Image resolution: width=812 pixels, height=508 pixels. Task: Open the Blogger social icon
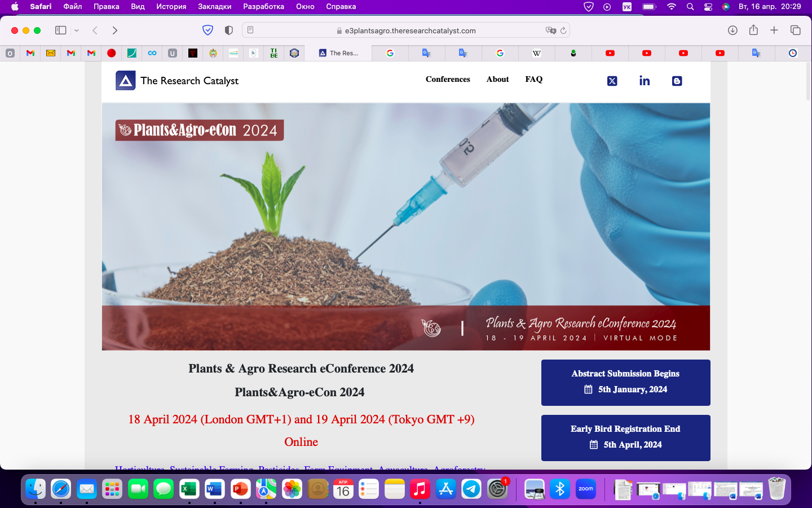(x=677, y=81)
